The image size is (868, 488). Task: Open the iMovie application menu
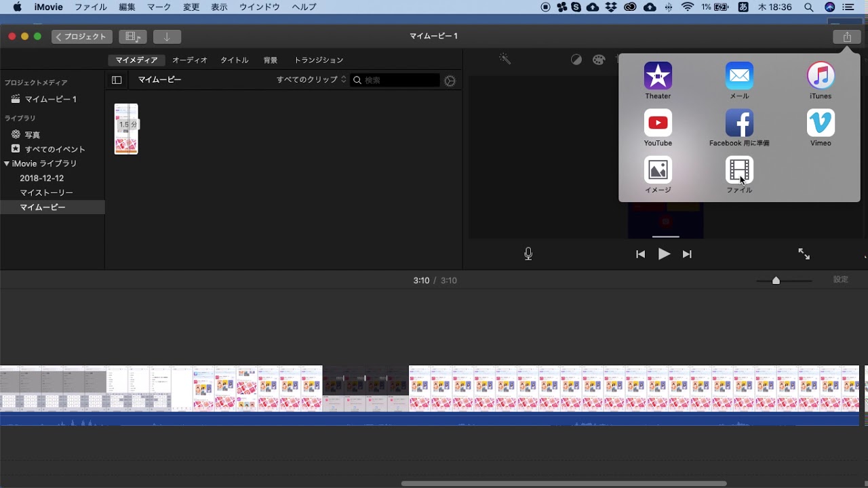[x=48, y=7]
